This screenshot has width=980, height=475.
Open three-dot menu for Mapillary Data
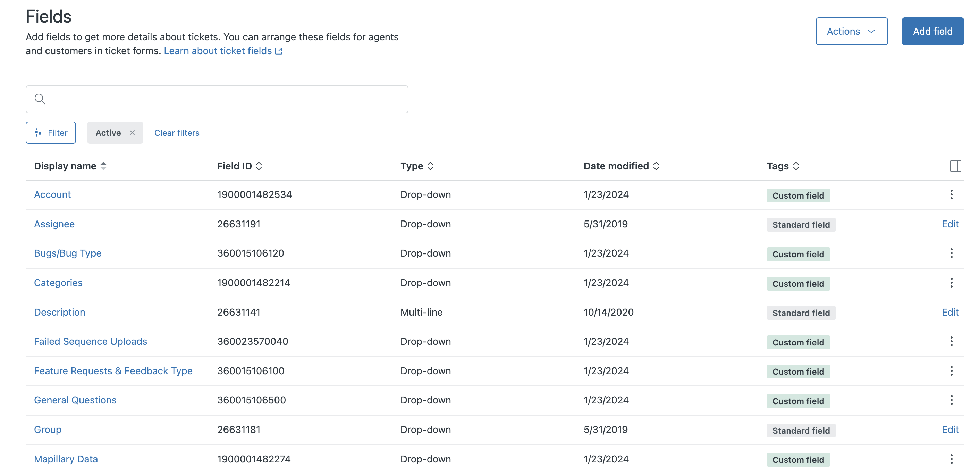(951, 459)
